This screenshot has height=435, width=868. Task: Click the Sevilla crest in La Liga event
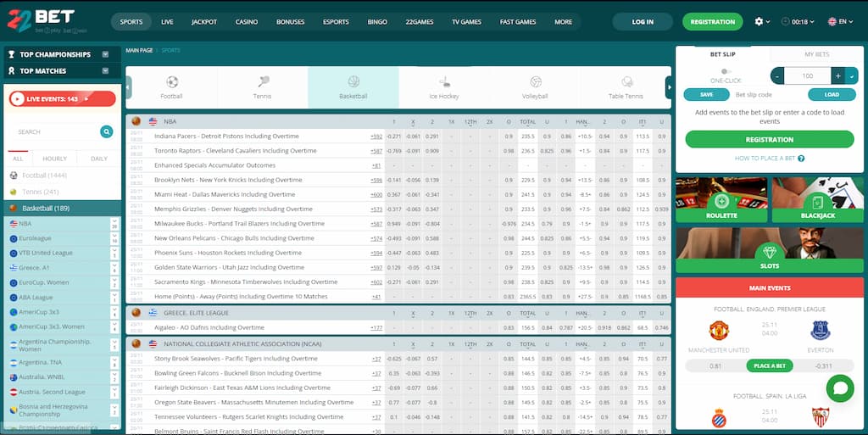[x=821, y=418]
